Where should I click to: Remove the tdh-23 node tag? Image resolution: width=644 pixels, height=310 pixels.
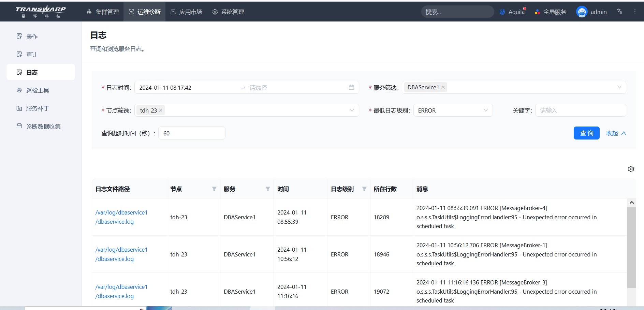pyautogui.click(x=161, y=110)
